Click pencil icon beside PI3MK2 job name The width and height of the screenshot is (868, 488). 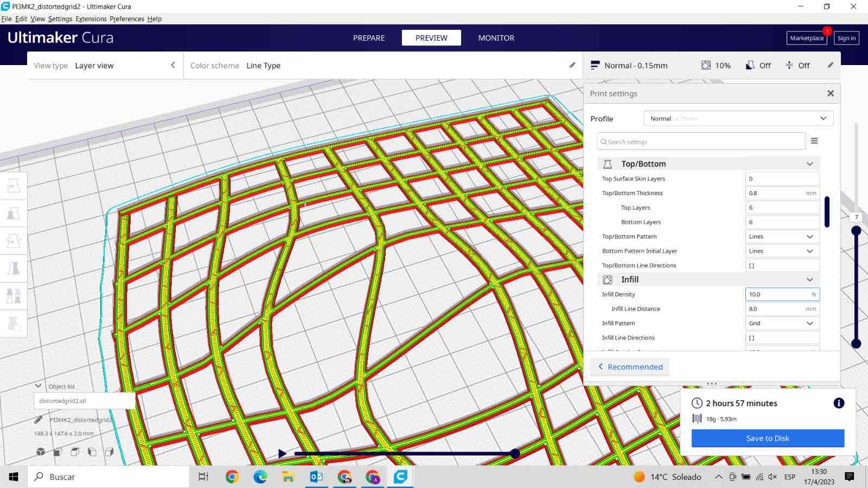[x=39, y=420]
